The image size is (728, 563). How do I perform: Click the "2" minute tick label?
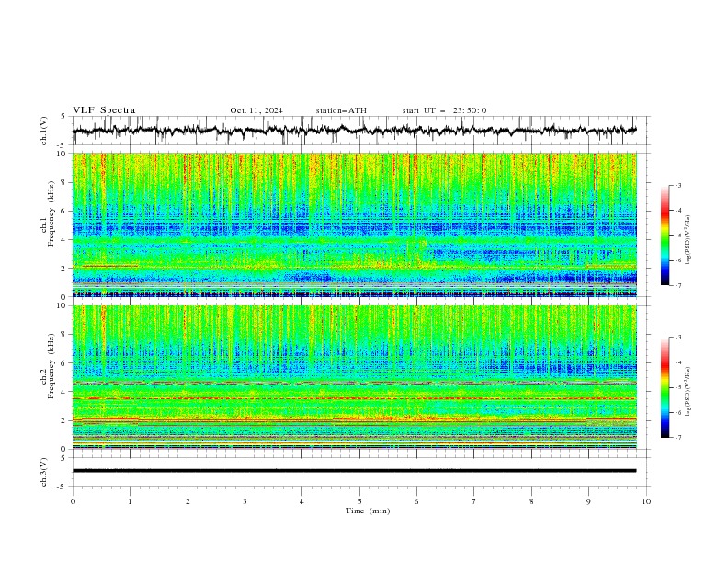tap(188, 501)
